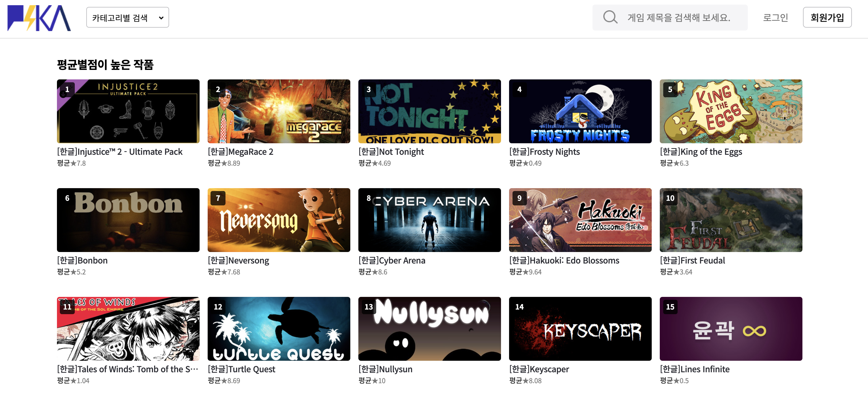Open the King of the Eggs banner
This screenshot has width=868, height=397.
pos(731,111)
